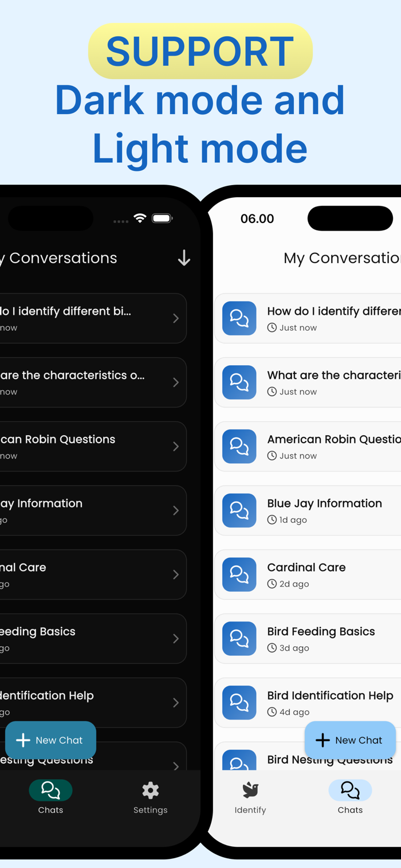Open 'American Robin Questio' conversation title
This screenshot has height=868, width=401.
pos(334,440)
